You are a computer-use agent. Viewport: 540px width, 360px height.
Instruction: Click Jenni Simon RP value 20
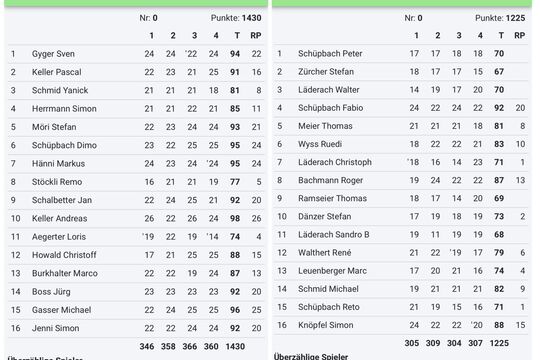coord(256,328)
